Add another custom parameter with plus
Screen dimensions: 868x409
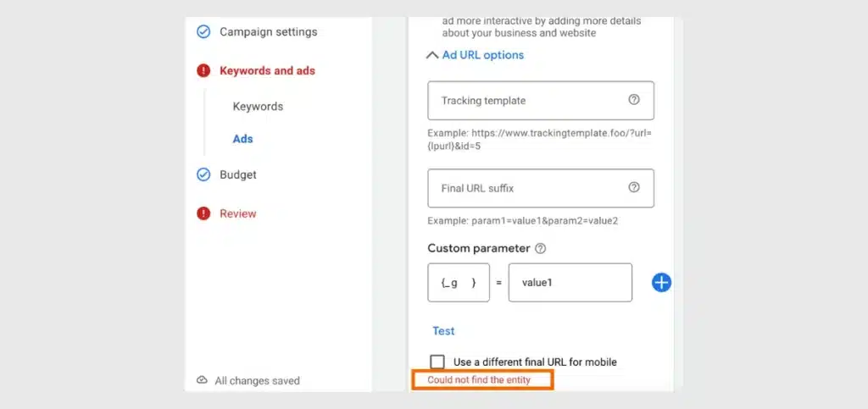click(661, 283)
